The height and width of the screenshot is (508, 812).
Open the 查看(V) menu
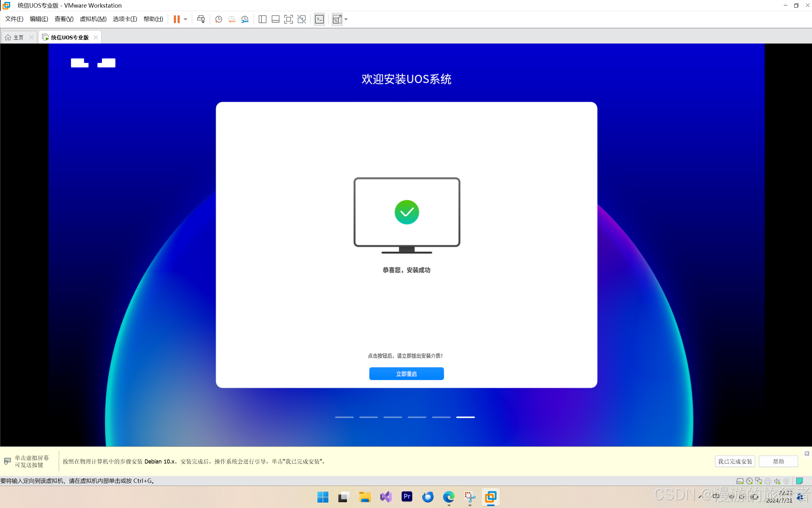point(64,19)
